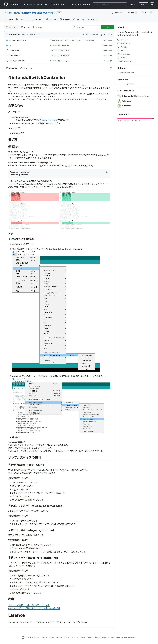Viewport: 158px width, 644px height.
Task: Switch to the MIT license tab
Action: [x=27, y=68]
